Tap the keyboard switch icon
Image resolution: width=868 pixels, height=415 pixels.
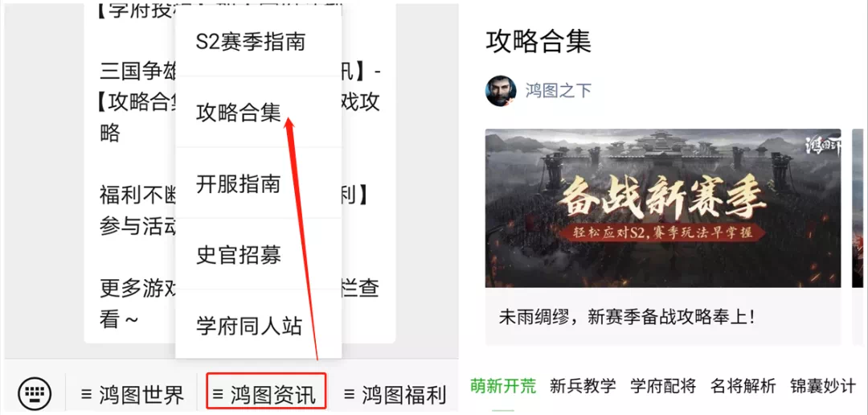pos(35,393)
